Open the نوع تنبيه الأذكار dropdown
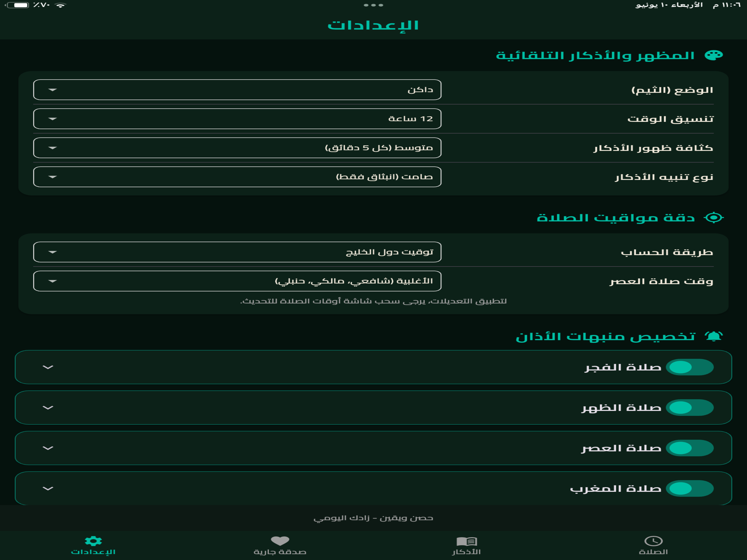747x560 pixels. (x=238, y=177)
